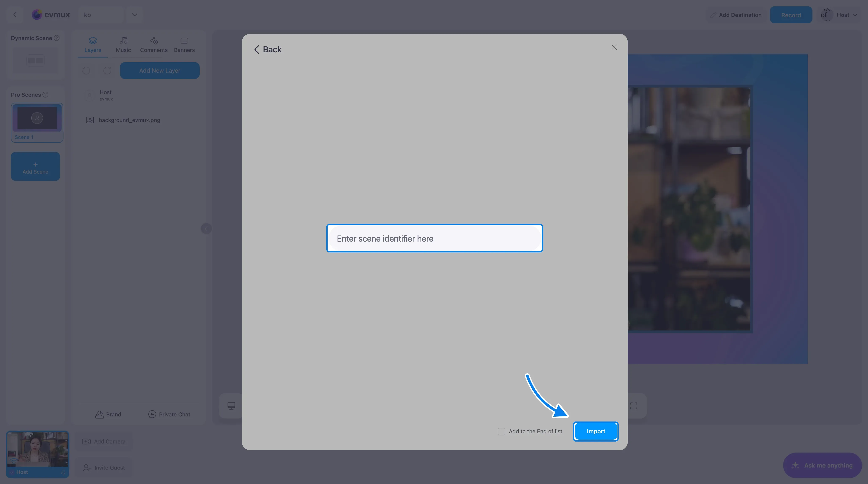Click Add Destination
This screenshot has height=484, width=868.
click(x=736, y=15)
